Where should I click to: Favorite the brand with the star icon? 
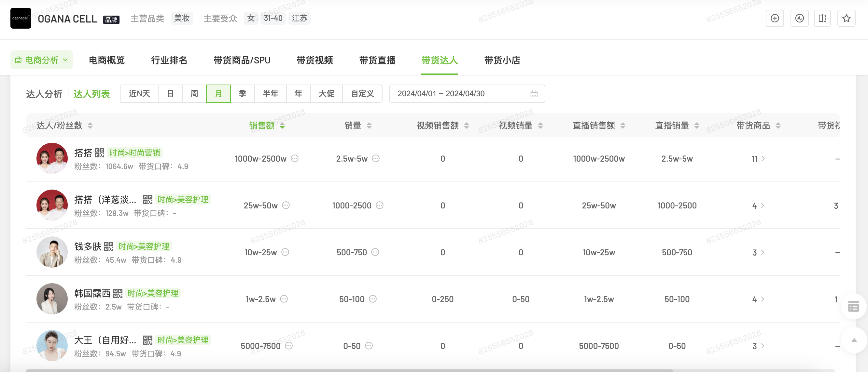click(846, 18)
